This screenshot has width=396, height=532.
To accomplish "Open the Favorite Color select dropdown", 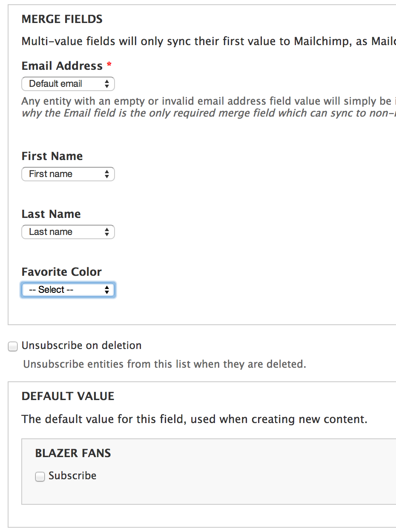I will 68,290.
